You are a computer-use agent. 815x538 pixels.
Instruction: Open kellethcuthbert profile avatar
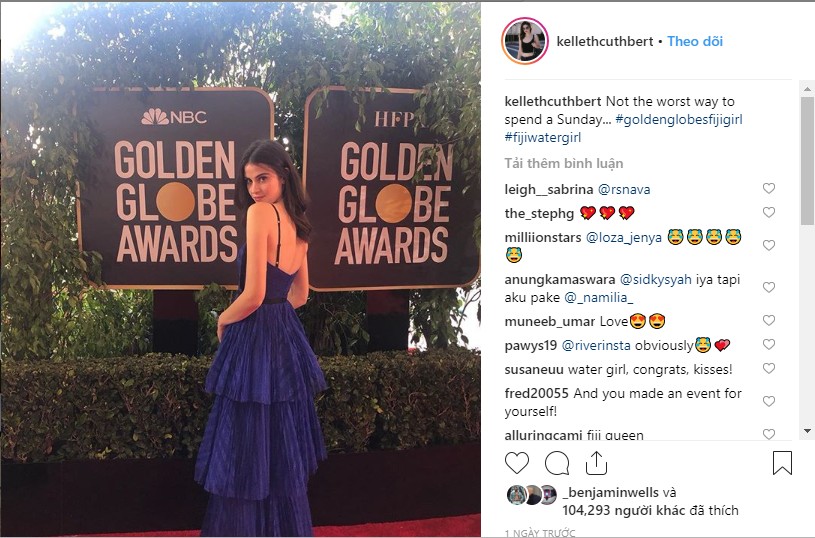point(525,41)
